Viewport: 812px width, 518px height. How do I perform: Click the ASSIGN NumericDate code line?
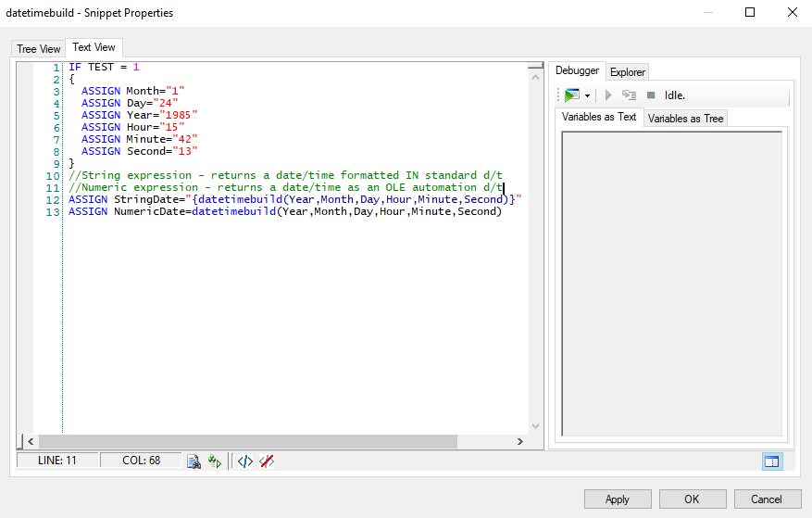coord(285,211)
